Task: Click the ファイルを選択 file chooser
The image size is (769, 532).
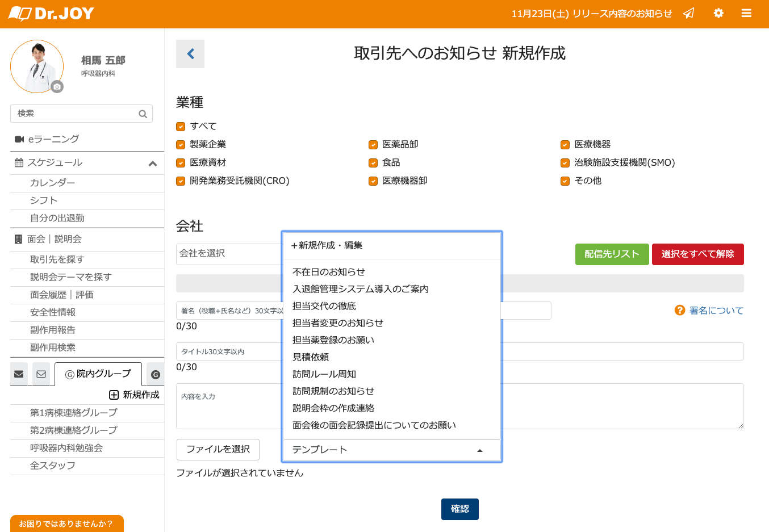Action: (218, 449)
